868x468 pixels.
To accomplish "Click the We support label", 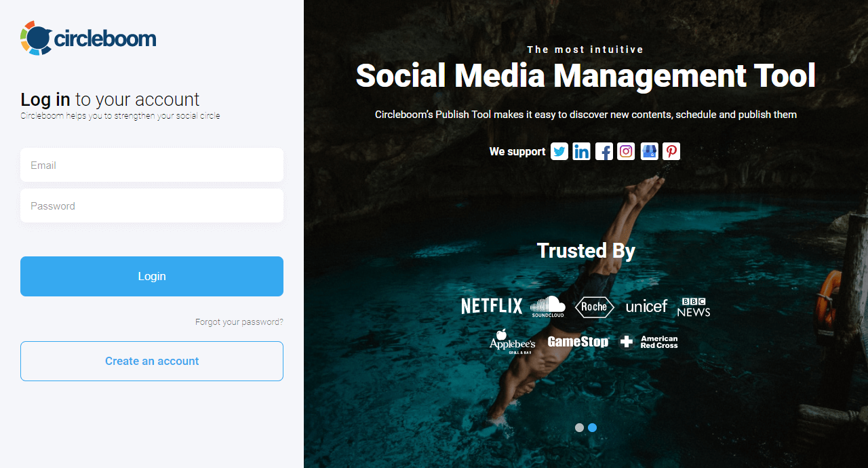I will click(517, 151).
